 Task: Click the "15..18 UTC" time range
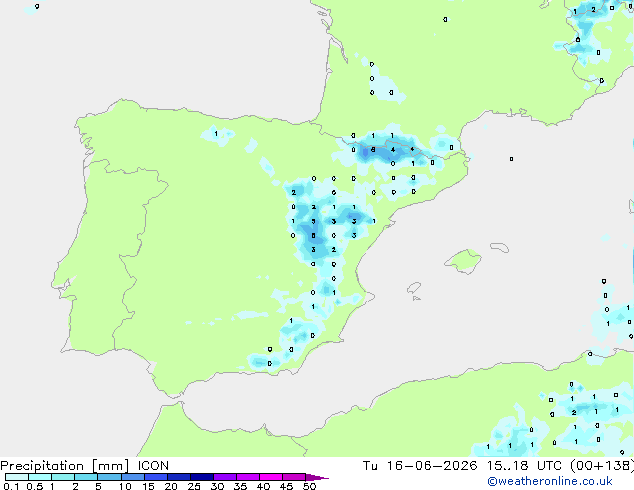point(524,466)
